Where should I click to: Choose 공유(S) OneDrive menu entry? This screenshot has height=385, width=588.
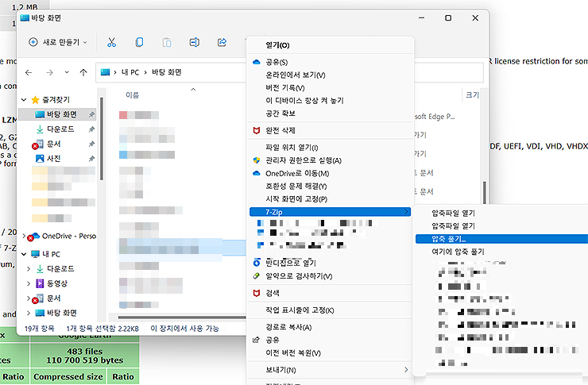[x=330, y=62]
